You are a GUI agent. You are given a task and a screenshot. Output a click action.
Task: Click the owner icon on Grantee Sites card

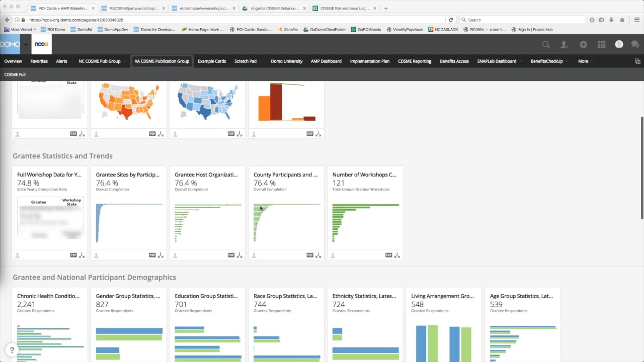(x=97, y=255)
